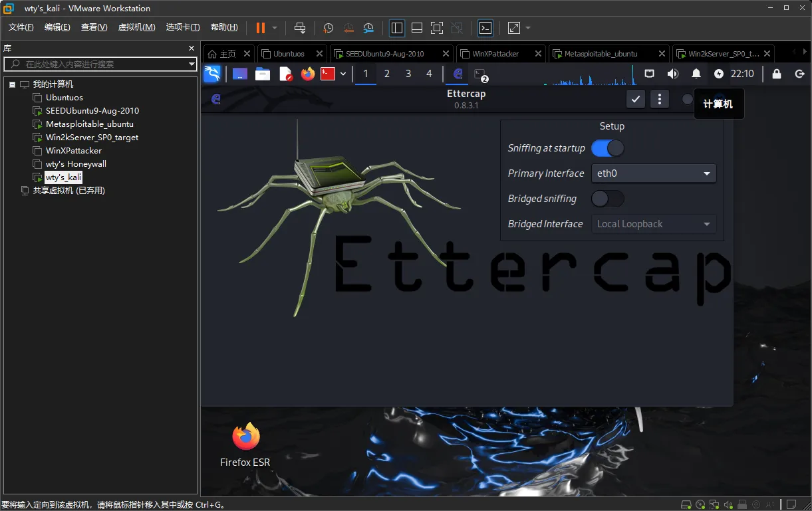The image size is (812, 511).
Task: Select wty's Honeywall in the library
Action: [76, 164]
